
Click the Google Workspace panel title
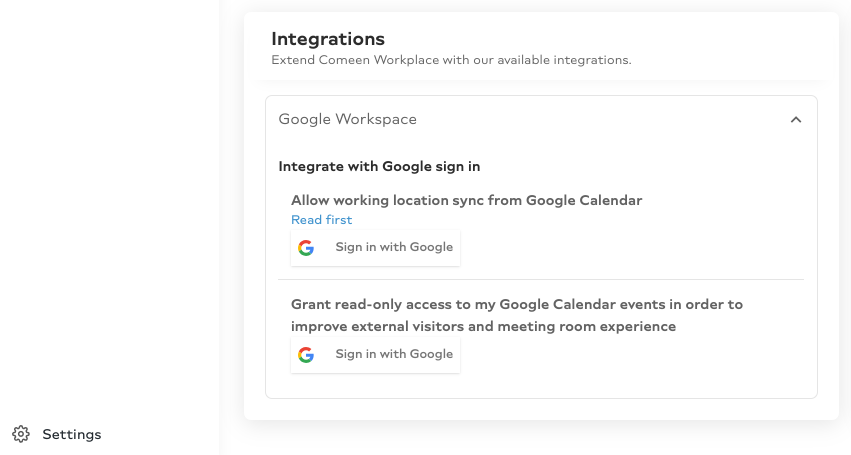[347, 119]
